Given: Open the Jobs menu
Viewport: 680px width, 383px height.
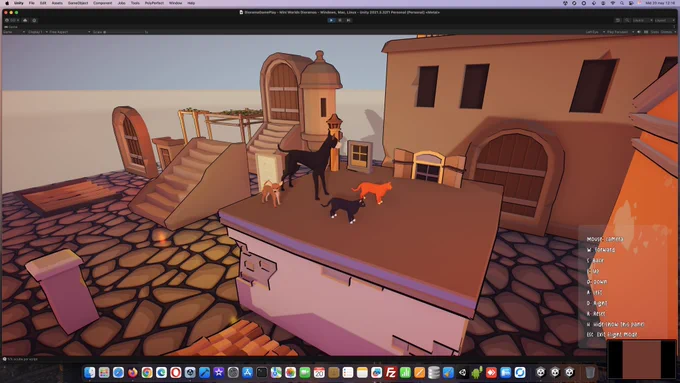Looking at the screenshot, I should click(122, 3).
